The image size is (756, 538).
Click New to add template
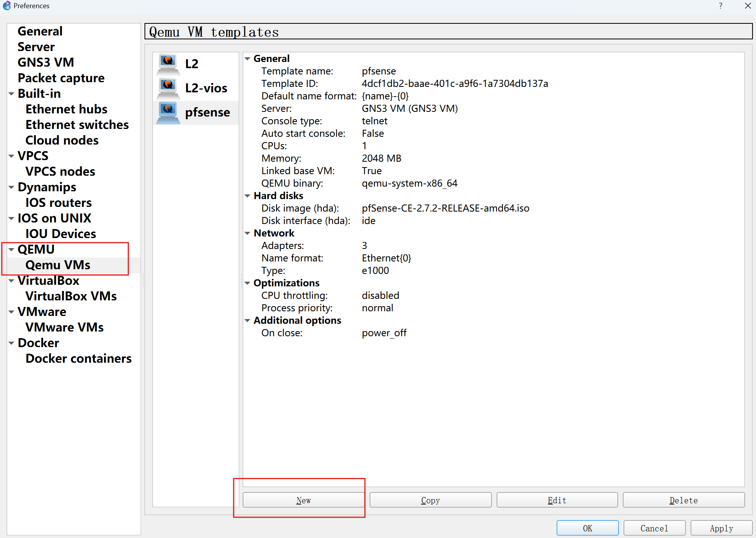pyautogui.click(x=303, y=500)
